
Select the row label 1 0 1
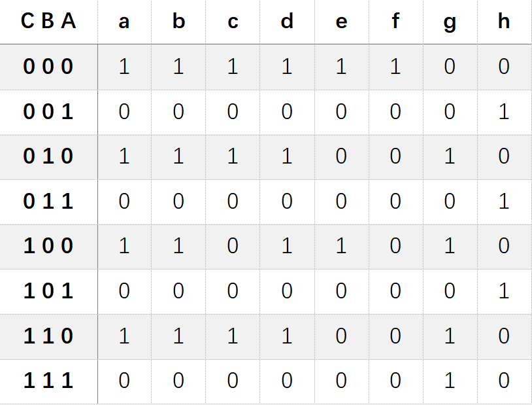(x=48, y=291)
